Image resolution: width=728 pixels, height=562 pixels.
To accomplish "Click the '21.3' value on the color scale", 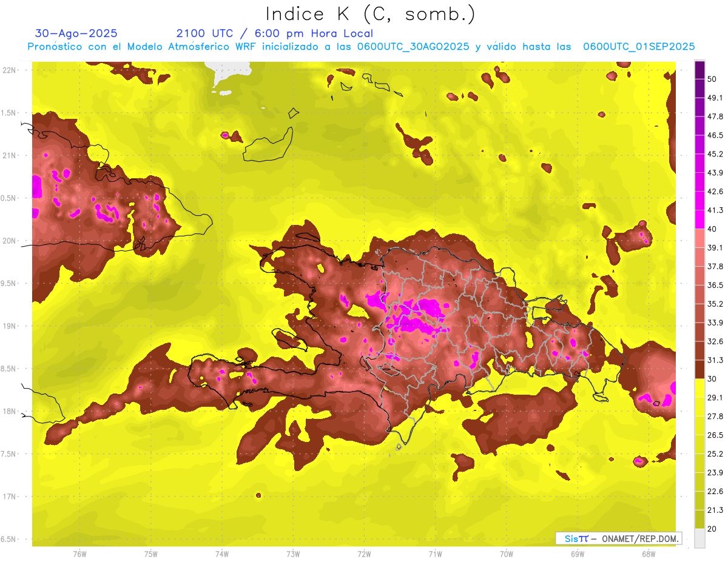I will tap(715, 510).
